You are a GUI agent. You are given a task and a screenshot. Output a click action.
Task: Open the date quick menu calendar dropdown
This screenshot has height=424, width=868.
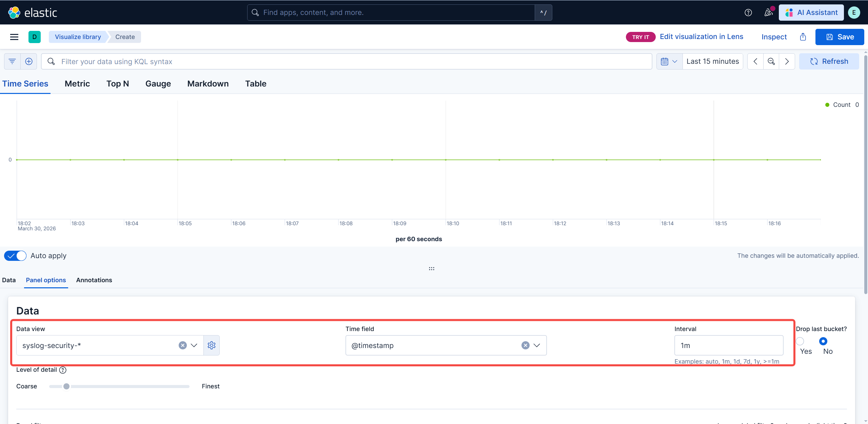[x=669, y=61]
